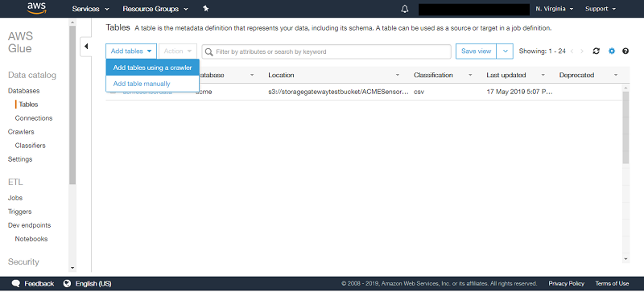The width and height of the screenshot is (644, 292).
Task: Toggle the Add tables dropdown button
Action: [x=131, y=51]
